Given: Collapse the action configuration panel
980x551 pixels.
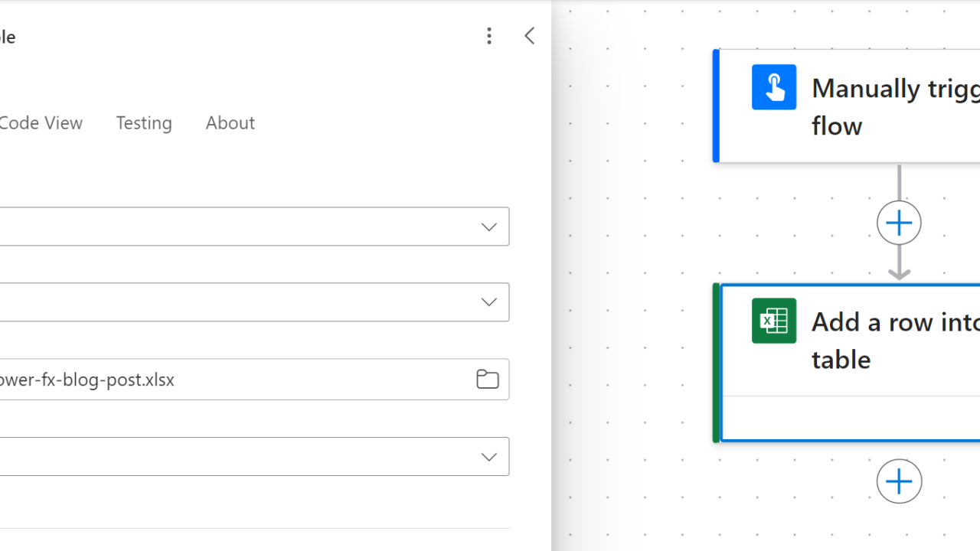Looking at the screenshot, I should [529, 36].
